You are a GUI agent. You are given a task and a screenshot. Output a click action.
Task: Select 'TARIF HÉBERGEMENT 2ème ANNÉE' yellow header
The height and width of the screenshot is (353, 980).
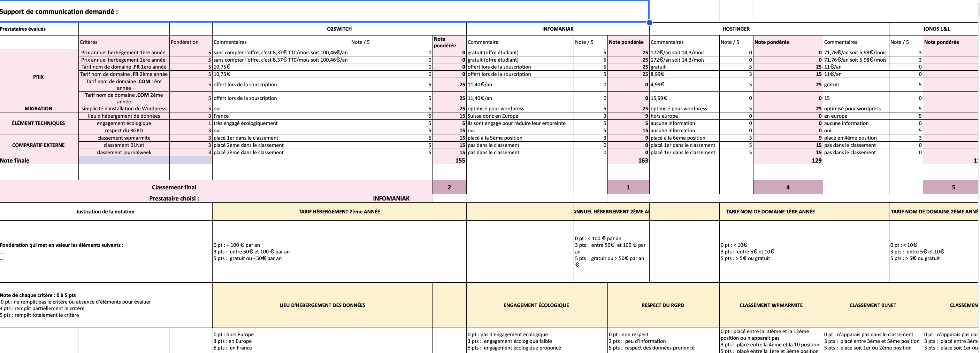[339, 212]
